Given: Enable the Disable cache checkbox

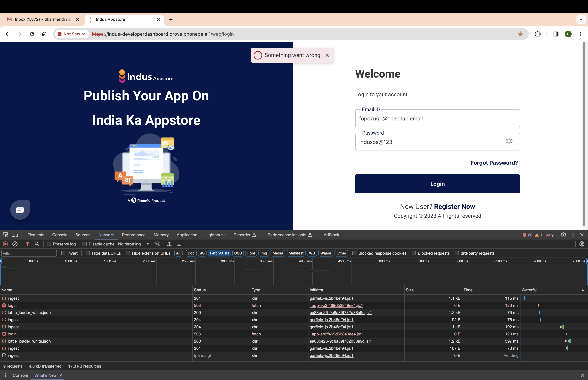Looking at the screenshot, I should click(x=84, y=244).
